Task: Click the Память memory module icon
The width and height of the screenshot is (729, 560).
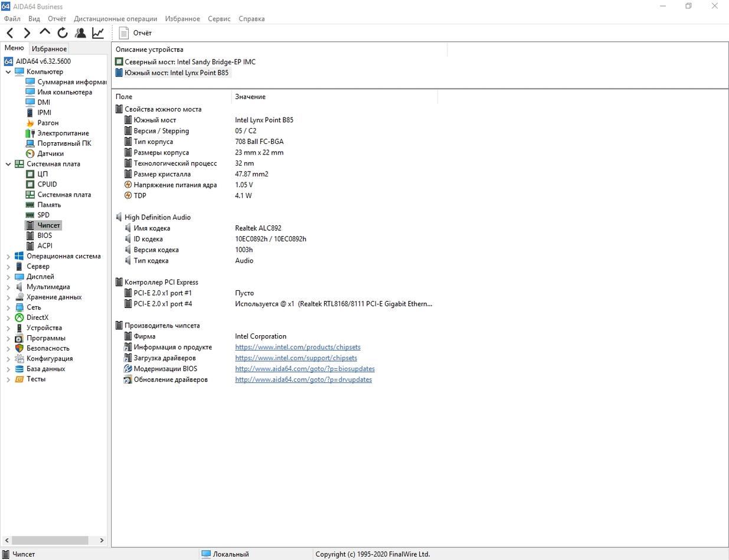Action: [30, 205]
